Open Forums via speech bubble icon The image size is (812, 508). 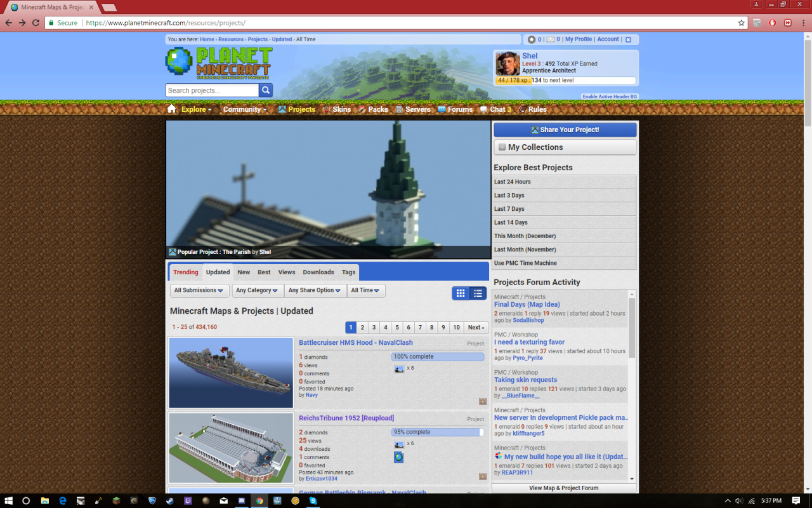442,109
